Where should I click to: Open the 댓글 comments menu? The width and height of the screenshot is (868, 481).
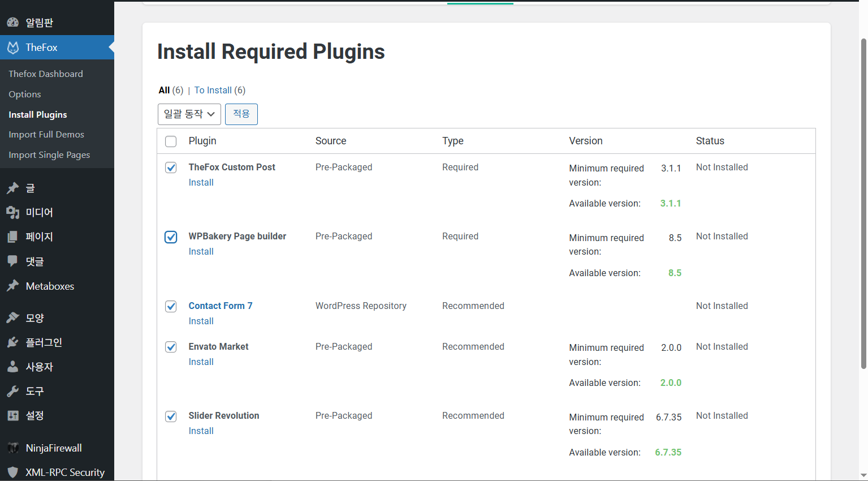(57, 261)
